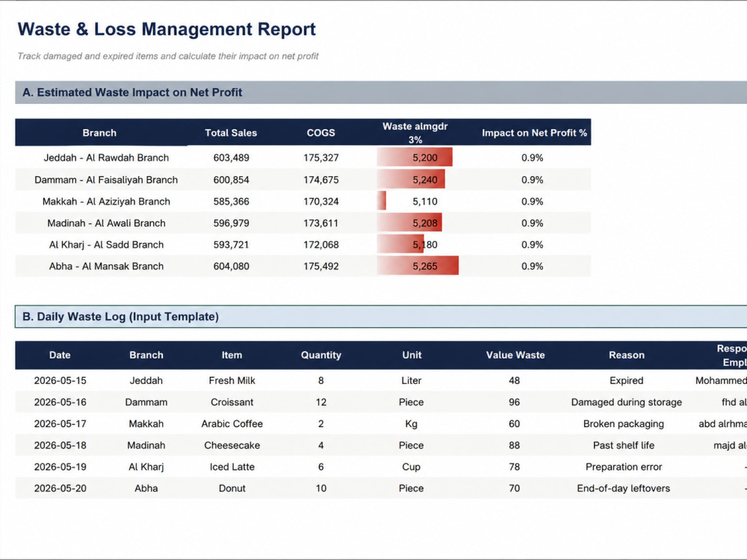The image size is (747, 560).
Task: Select the 'Reason' column header
Action: click(627, 355)
